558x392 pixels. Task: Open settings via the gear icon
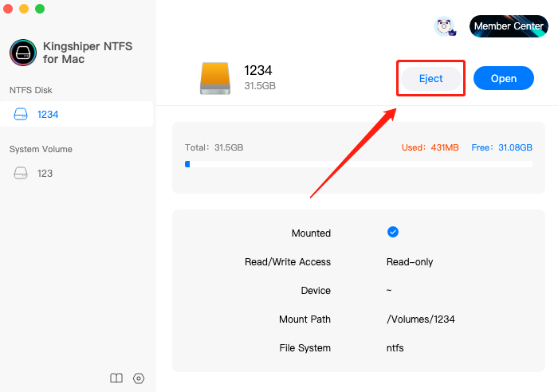click(139, 378)
